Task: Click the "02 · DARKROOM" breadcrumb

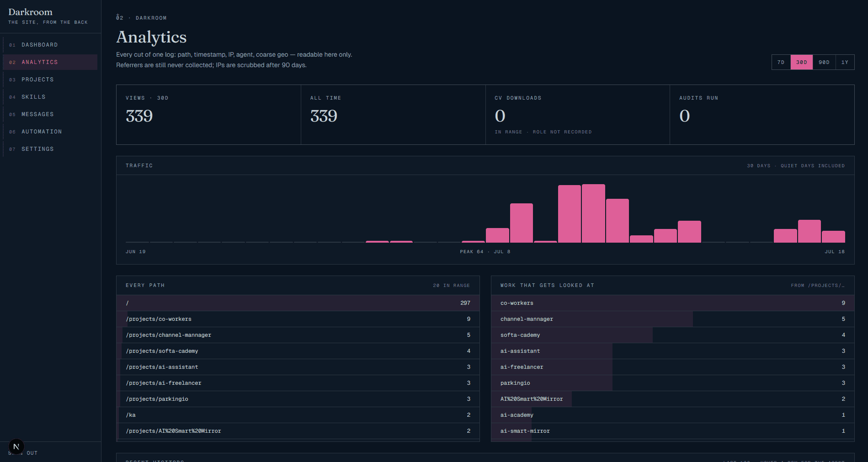Action: [x=141, y=18]
